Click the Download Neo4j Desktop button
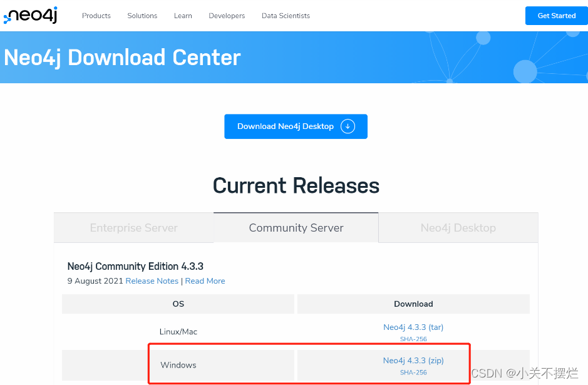The width and height of the screenshot is (588, 385). 296,126
